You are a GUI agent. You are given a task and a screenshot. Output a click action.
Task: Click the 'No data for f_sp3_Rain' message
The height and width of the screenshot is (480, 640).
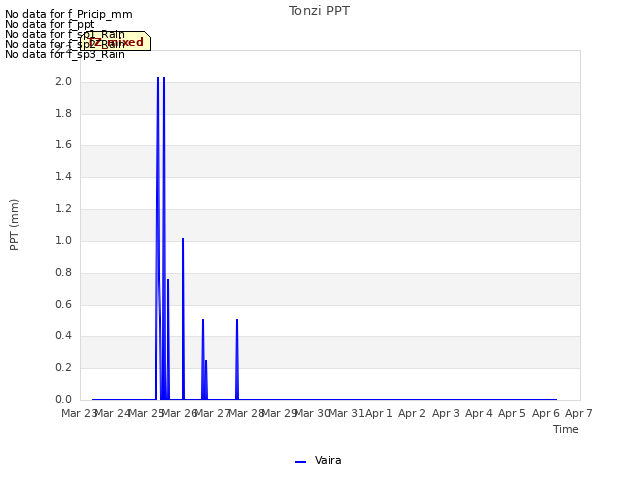pyautogui.click(x=64, y=54)
